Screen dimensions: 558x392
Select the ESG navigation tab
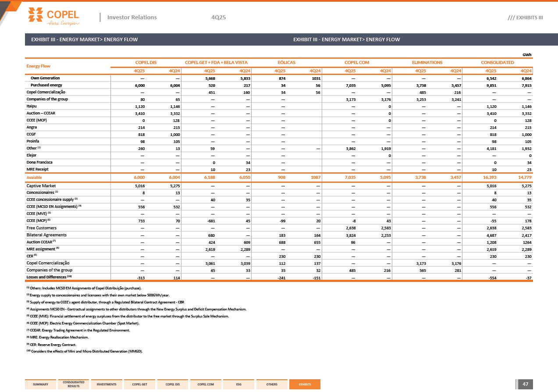click(x=238, y=385)
